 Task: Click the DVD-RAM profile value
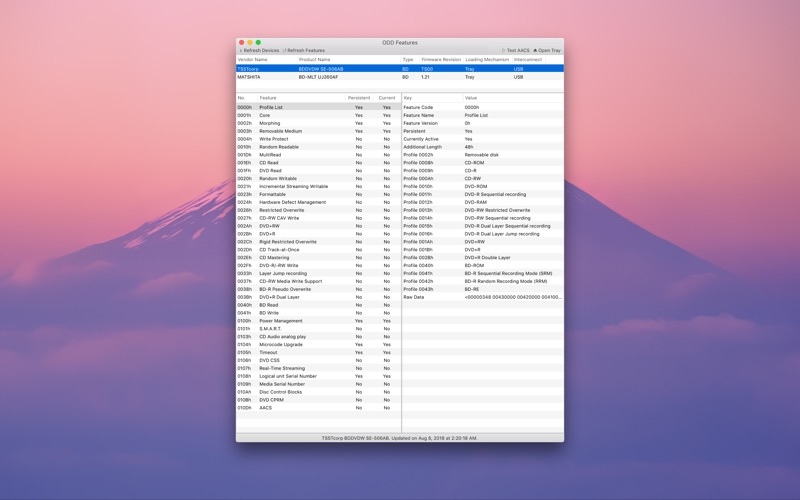pos(476,202)
